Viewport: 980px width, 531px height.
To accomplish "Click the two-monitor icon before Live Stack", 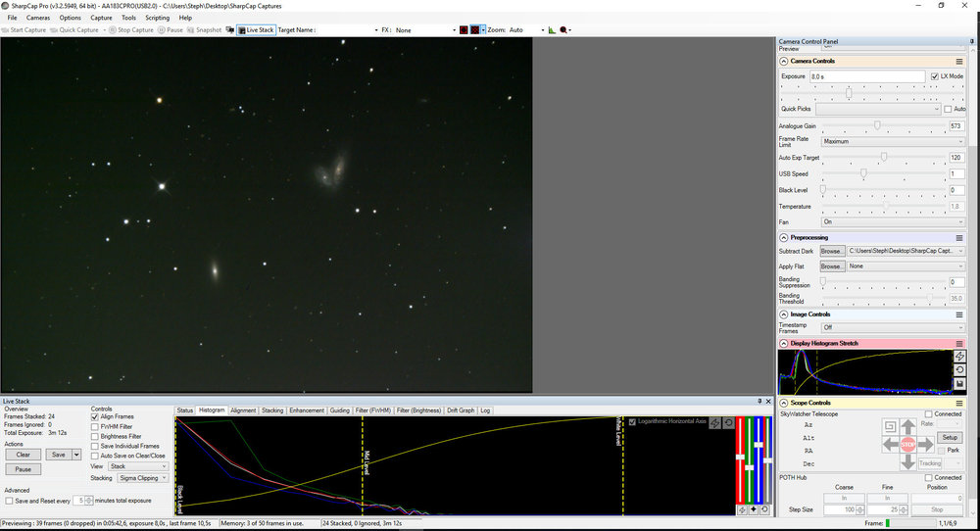I will (230, 30).
